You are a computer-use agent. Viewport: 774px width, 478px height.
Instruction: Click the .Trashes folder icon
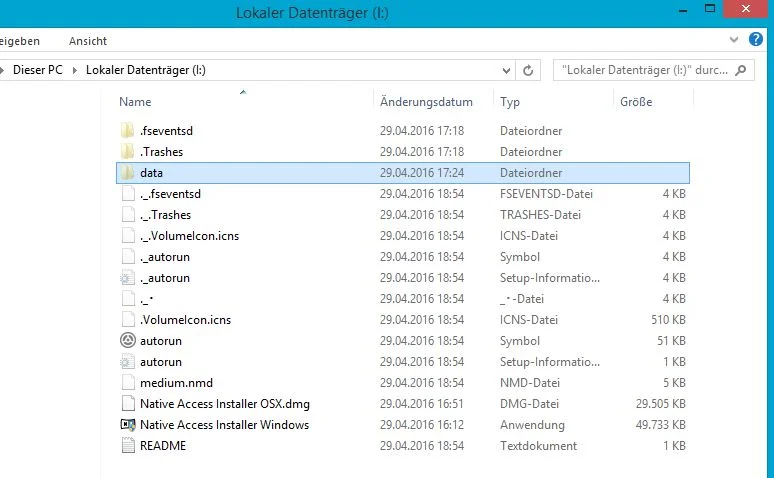click(x=127, y=152)
